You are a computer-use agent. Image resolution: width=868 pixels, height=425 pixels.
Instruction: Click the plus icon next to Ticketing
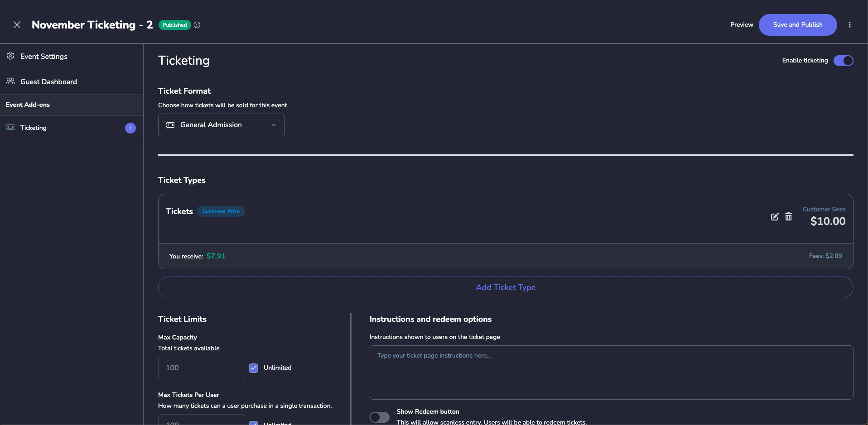click(130, 128)
